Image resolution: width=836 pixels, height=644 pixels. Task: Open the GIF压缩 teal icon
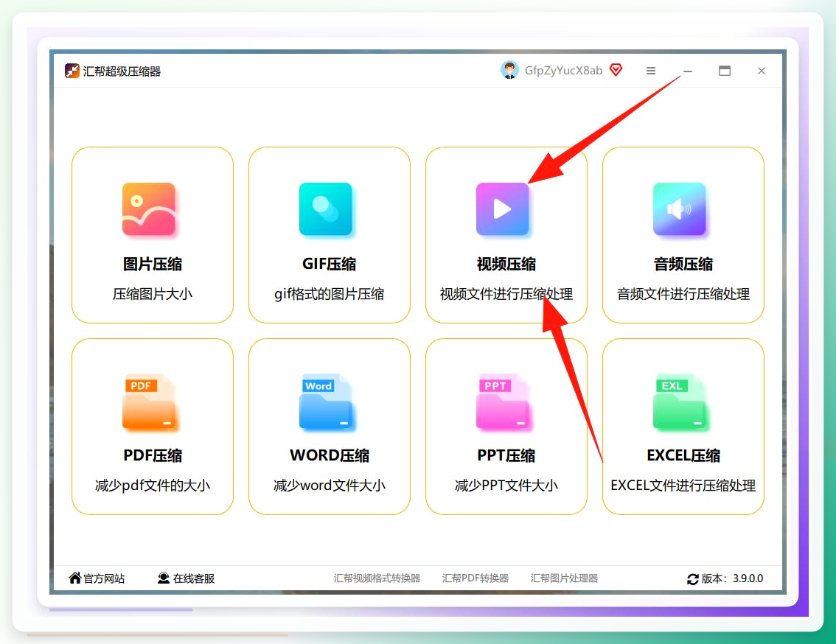pos(326,209)
